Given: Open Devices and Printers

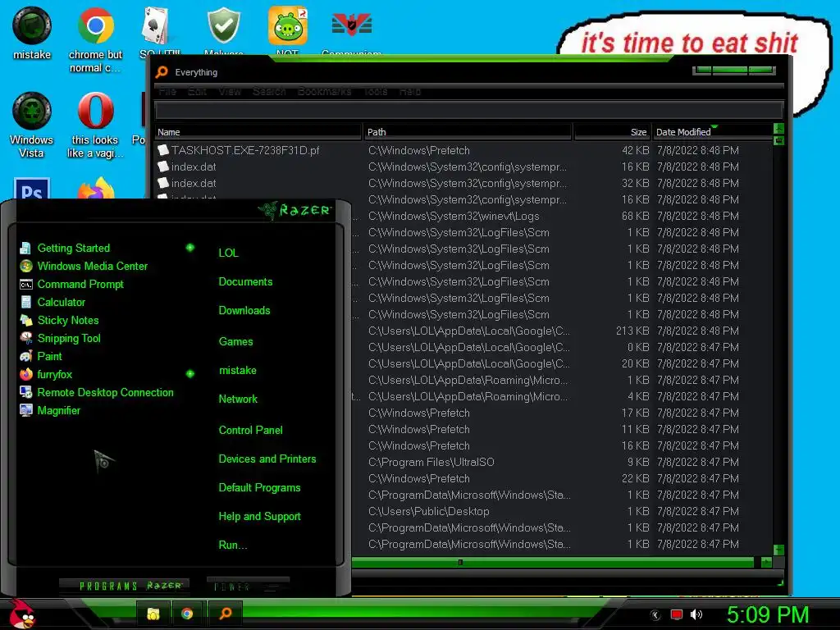Looking at the screenshot, I should pos(267,459).
